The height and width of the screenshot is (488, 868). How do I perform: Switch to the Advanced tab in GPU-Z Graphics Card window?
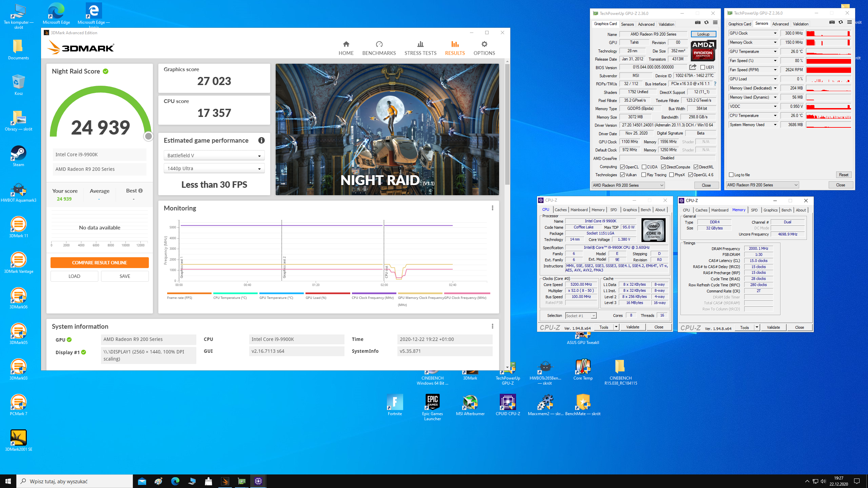pyautogui.click(x=646, y=24)
